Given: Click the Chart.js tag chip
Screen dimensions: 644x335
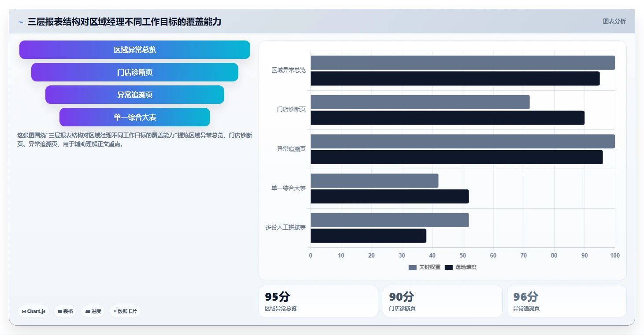Looking at the screenshot, I should (34, 311).
